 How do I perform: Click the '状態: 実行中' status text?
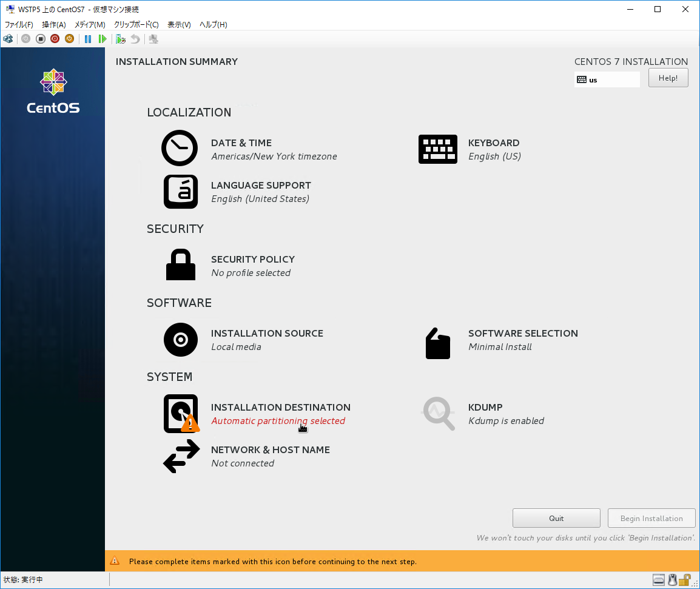[x=23, y=580]
